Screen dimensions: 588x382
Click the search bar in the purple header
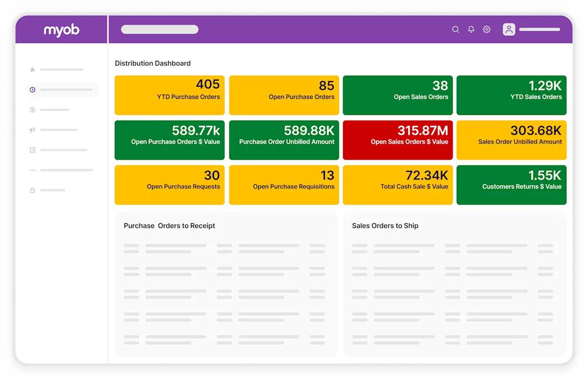pos(159,29)
